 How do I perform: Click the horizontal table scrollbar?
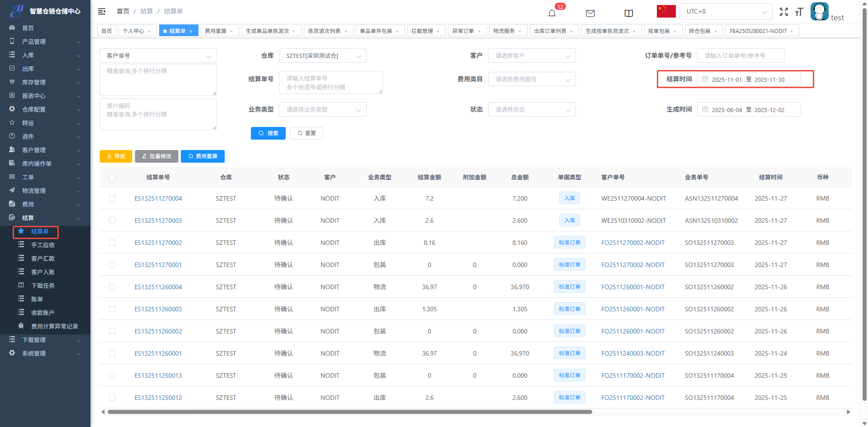(x=349, y=412)
